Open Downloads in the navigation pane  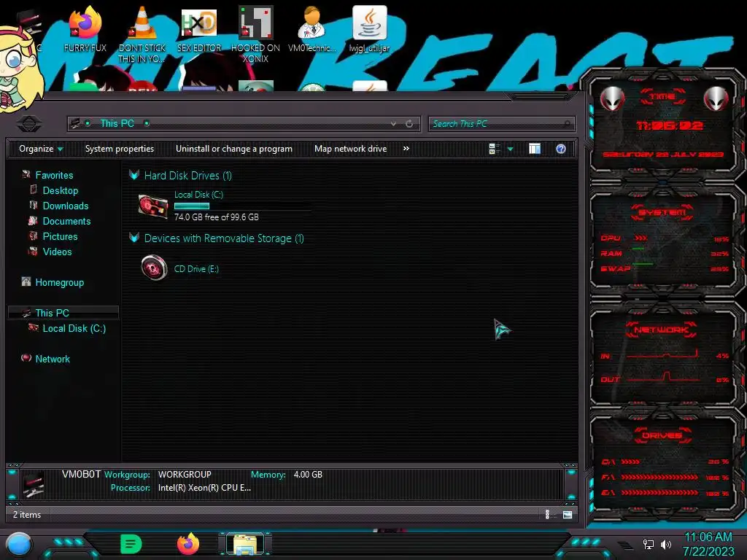66,206
